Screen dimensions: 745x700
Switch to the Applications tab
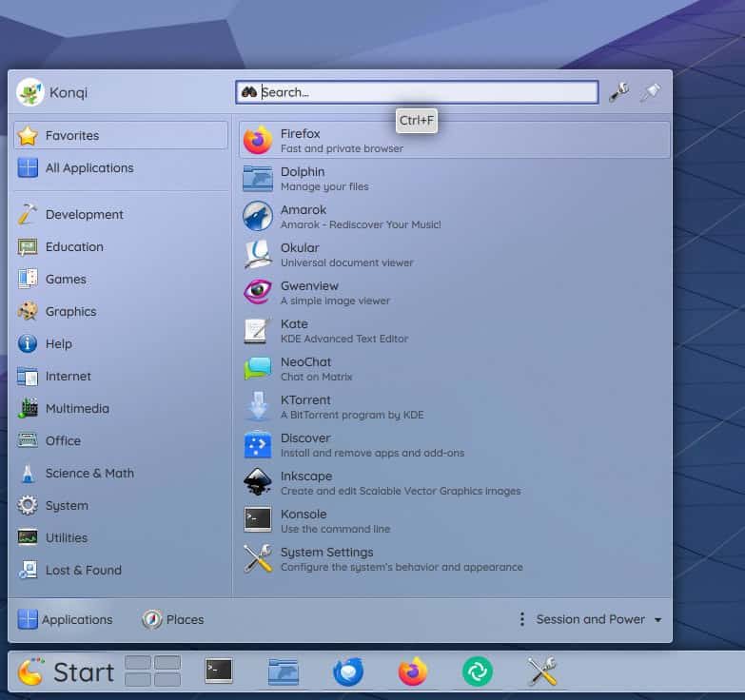pos(65,619)
